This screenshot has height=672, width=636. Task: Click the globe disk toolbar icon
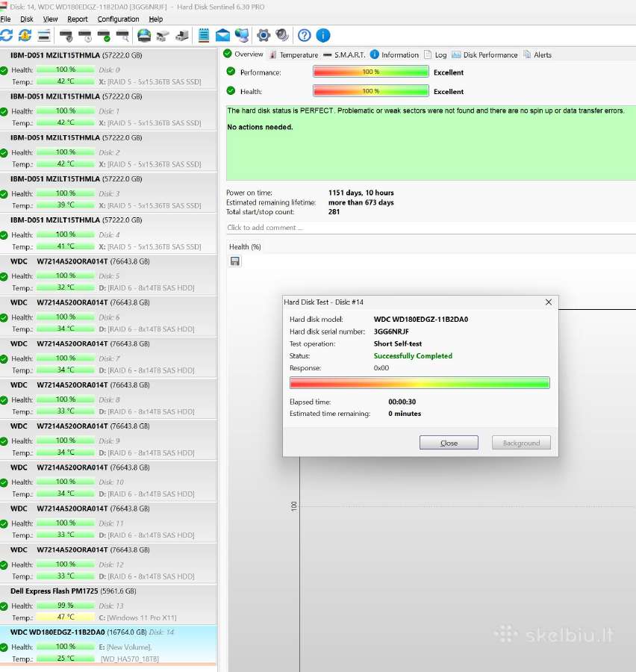tap(144, 35)
